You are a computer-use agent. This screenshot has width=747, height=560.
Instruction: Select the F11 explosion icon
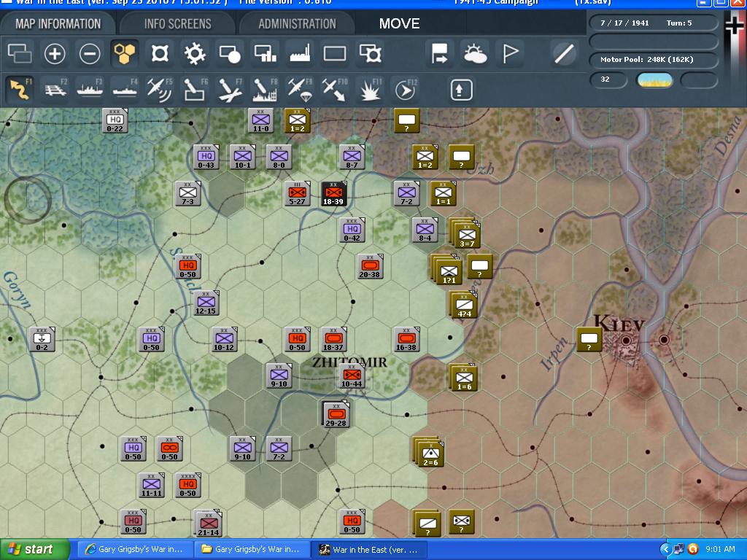370,90
